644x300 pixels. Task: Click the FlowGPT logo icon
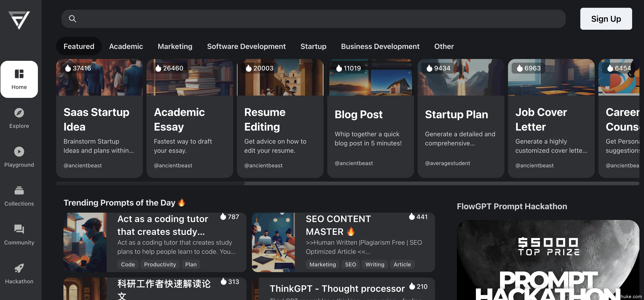click(x=19, y=20)
